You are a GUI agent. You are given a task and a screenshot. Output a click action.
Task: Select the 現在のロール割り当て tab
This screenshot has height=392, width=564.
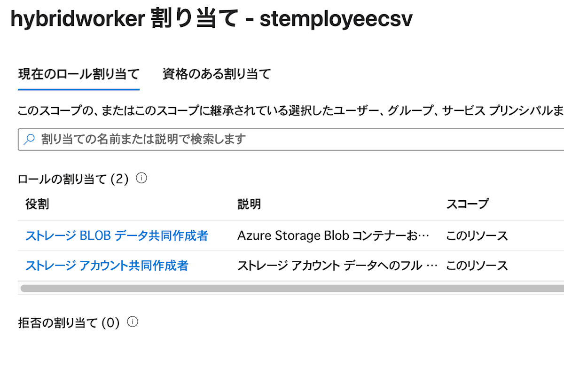(78, 74)
